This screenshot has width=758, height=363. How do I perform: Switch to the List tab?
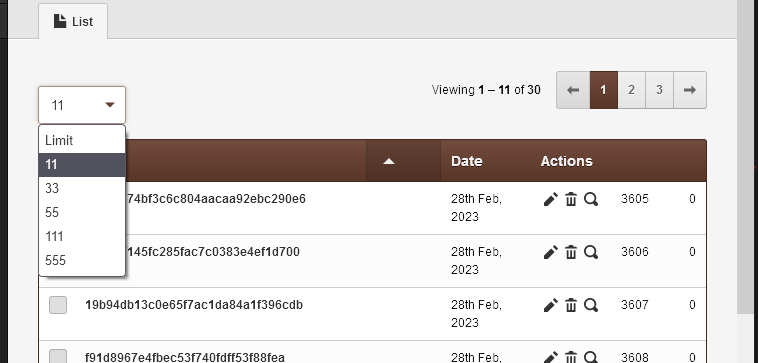(73, 21)
